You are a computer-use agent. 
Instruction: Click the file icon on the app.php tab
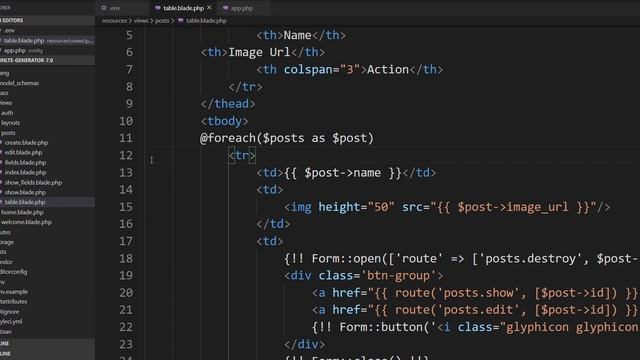[226, 8]
